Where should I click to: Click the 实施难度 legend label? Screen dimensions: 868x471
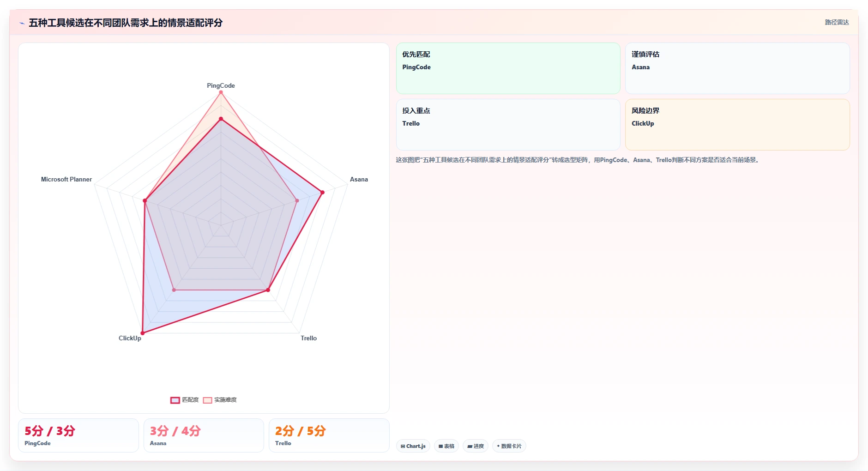pyautogui.click(x=225, y=400)
